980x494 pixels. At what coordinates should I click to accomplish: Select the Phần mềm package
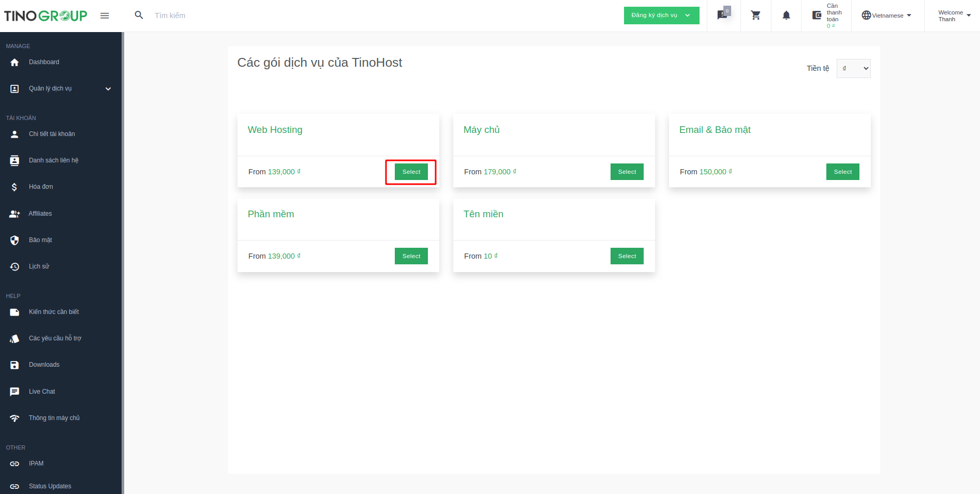pyautogui.click(x=411, y=256)
